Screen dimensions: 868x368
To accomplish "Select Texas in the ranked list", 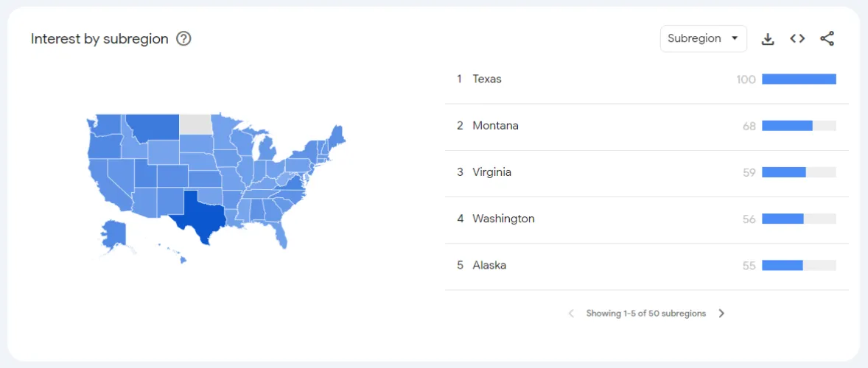I will pos(487,79).
